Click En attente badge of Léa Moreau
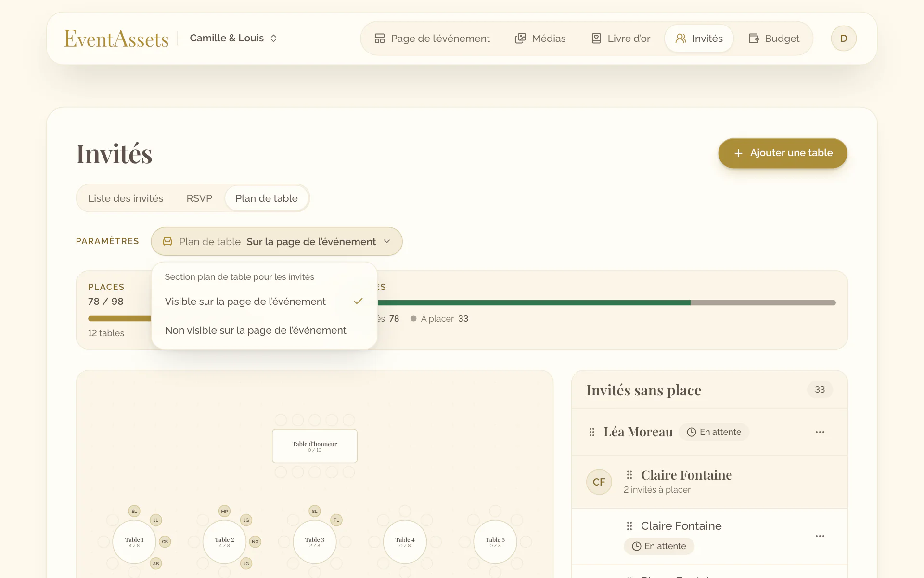Screen dimensions: 924x578 click(714, 432)
